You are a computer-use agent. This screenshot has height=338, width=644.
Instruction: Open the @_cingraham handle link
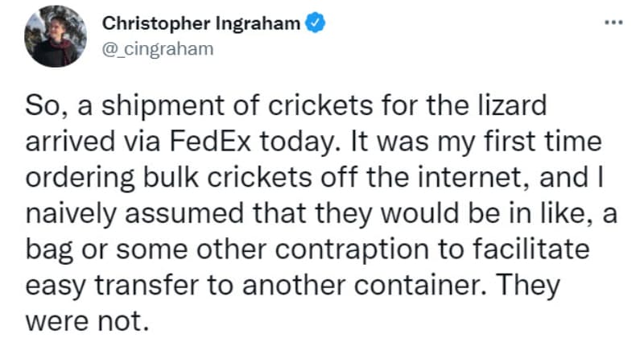(157, 48)
